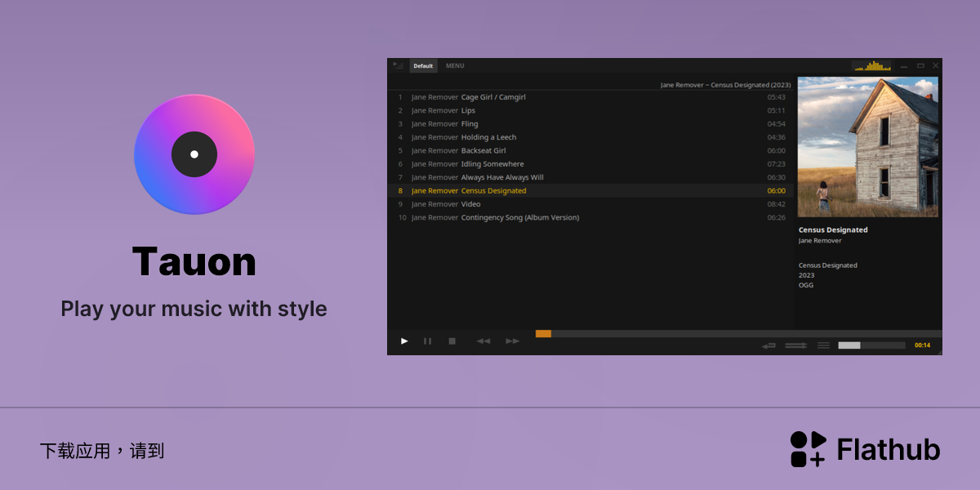Select track Idling Somewhere
Image resolution: width=980 pixels, height=490 pixels.
coord(590,164)
